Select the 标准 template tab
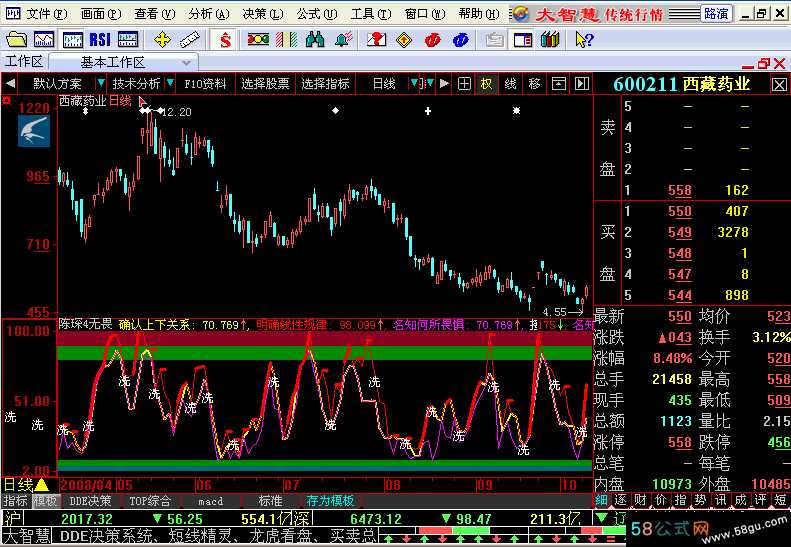Screen dimensions: 791x547 [x=270, y=501]
